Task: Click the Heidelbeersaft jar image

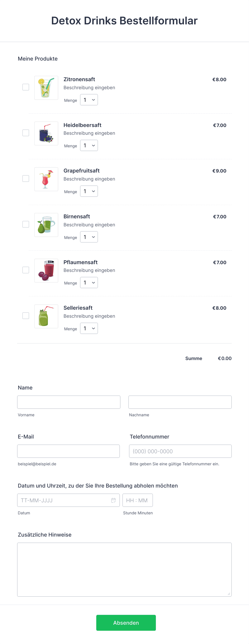Action: coord(46,133)
